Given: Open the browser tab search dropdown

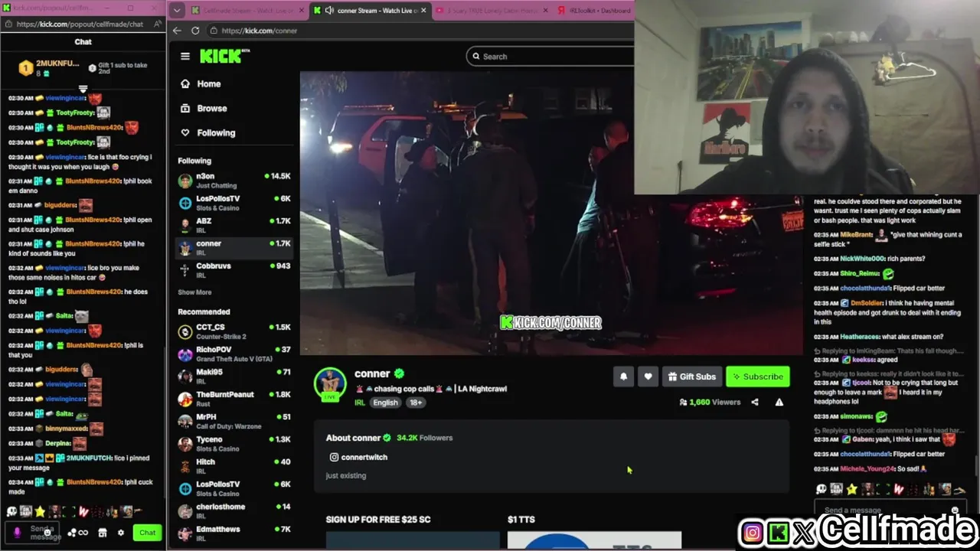Looking at the screenshot, I should (x=177, y=10).
